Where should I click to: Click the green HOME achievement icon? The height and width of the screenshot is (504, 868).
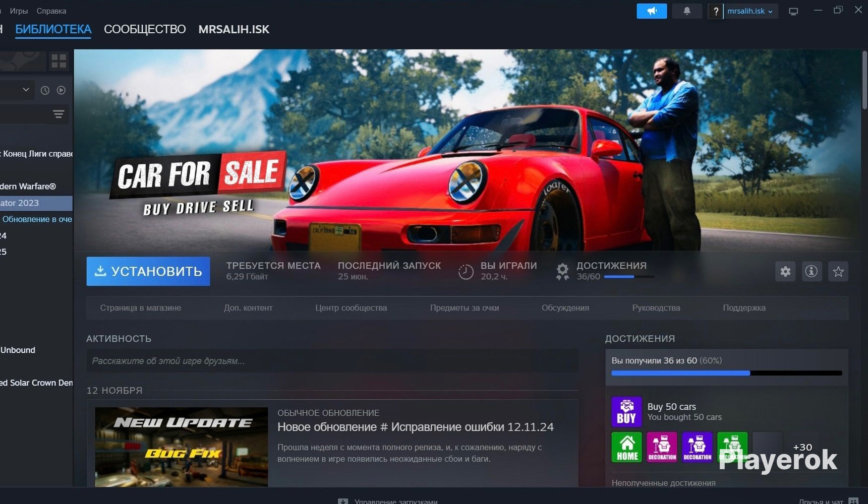point(627,447)
